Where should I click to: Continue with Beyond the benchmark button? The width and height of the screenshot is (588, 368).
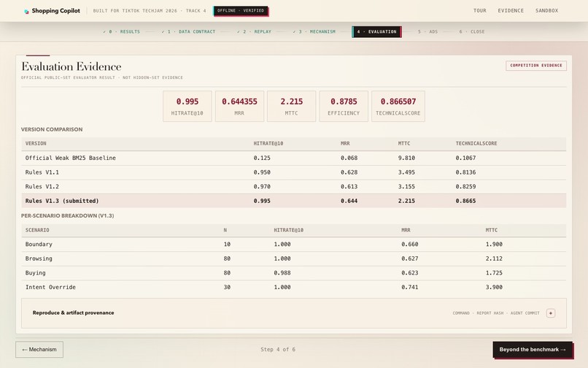(x=533, y=349)
